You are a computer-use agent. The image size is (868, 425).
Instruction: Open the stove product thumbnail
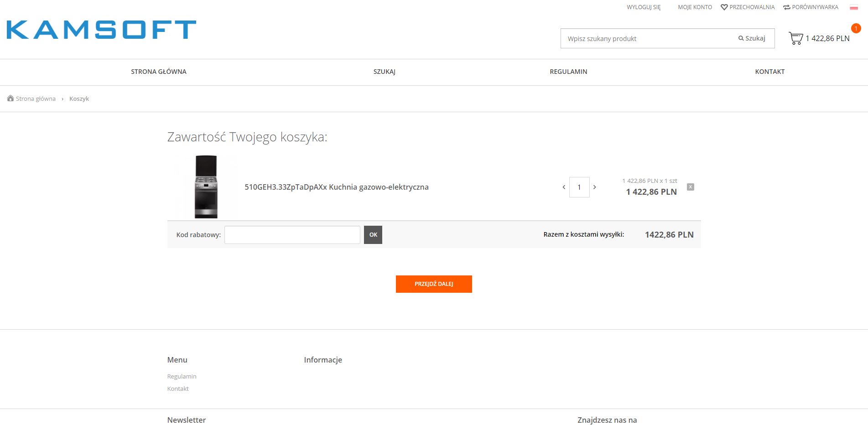pyautogui.click(x=206, y=187)
